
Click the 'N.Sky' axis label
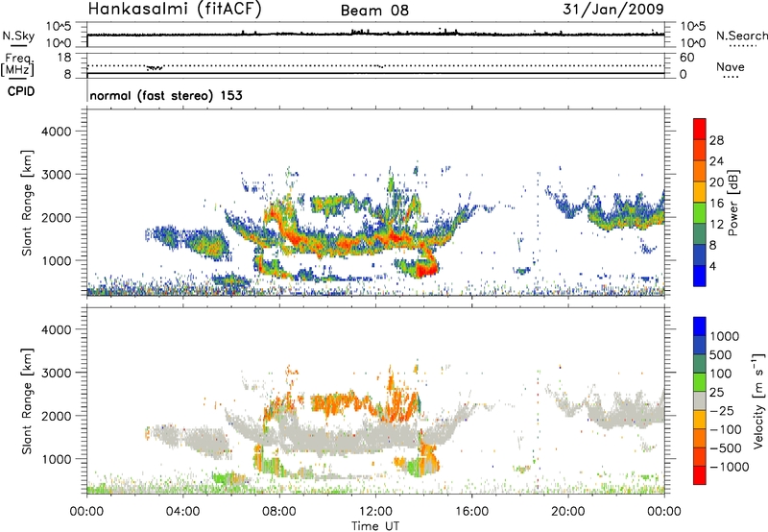[x=18, y=36]
